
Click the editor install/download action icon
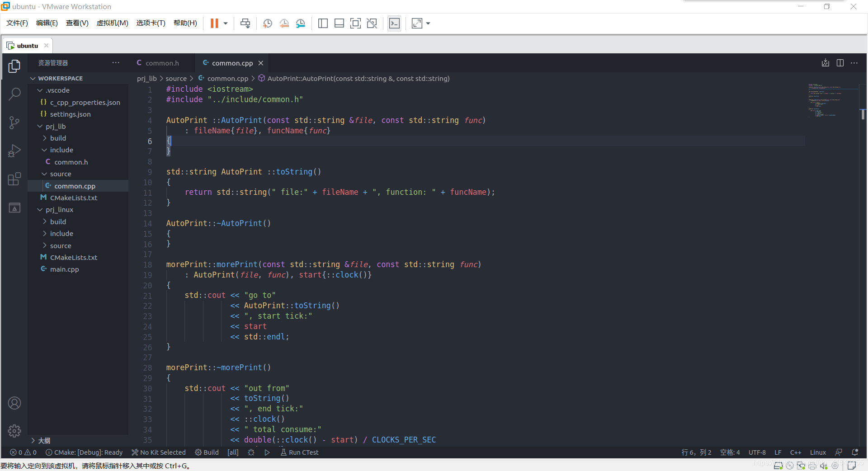click(826, 63)
